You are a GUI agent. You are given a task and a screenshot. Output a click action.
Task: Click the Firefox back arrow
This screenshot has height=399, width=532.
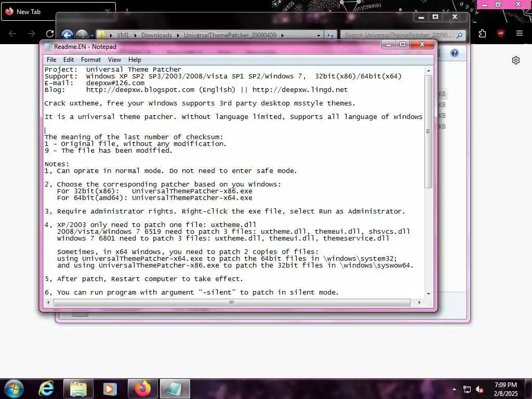pyautogui.click(x=12, y=34)
